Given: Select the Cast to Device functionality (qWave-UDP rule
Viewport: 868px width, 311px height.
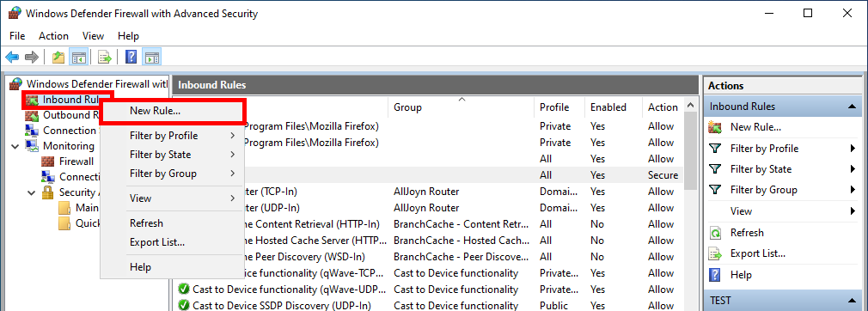Looking at the screenshot, I should click(x=289, y=290).
